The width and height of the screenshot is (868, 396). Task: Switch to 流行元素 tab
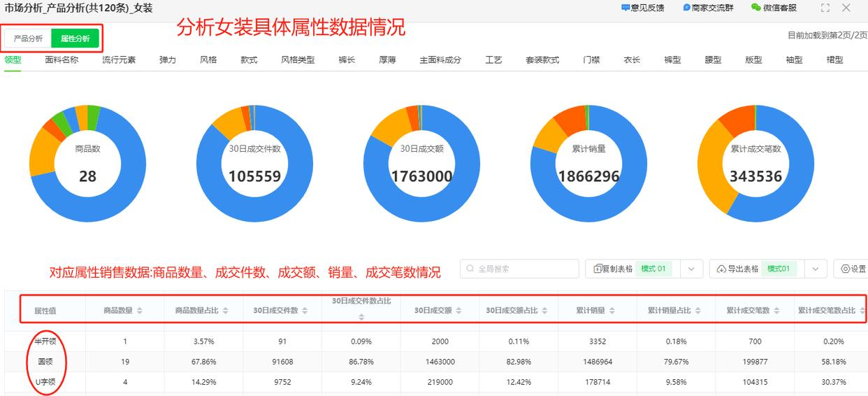(119, 60)
